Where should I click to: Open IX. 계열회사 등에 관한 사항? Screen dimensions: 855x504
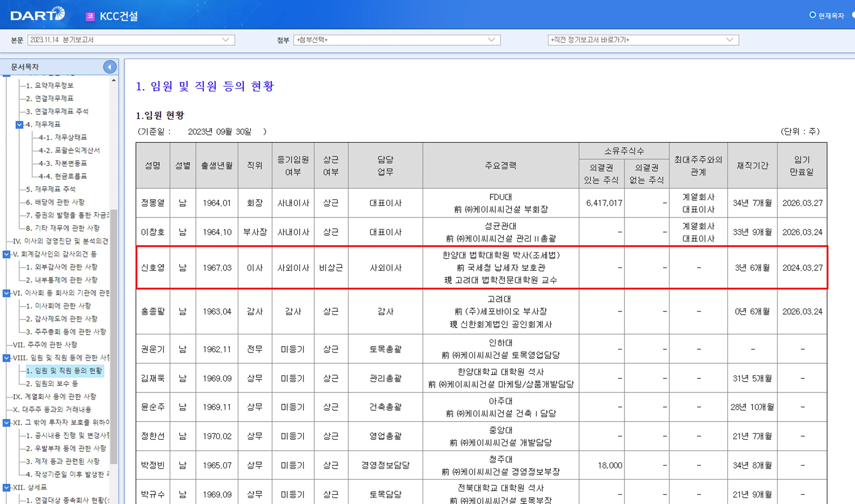pos(54,396)
